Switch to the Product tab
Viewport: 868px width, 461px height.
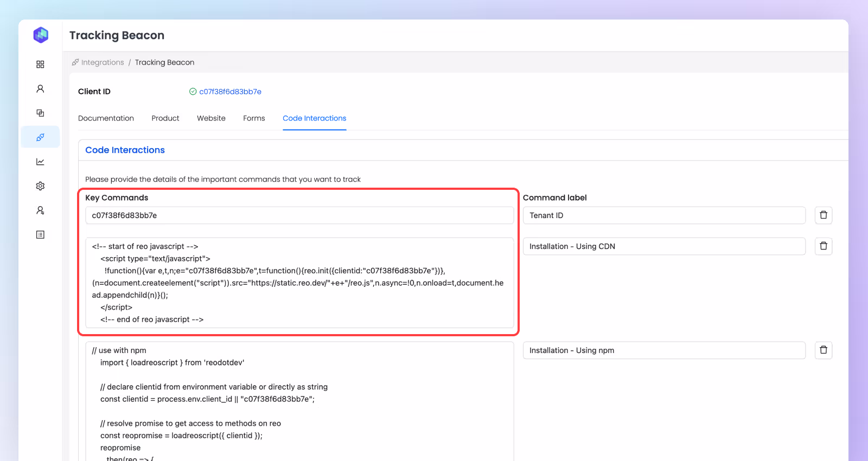[165, 118]
